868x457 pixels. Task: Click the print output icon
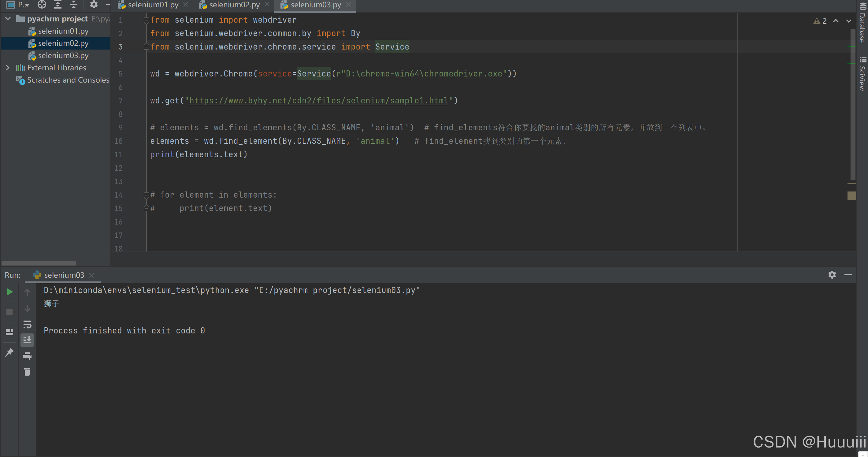click(x=27, y=356)
